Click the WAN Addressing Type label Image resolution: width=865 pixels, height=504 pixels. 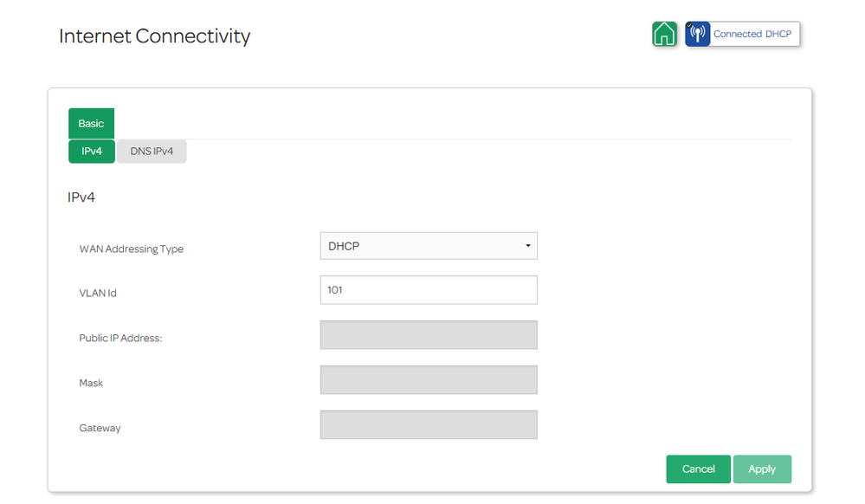coord(132,249)
